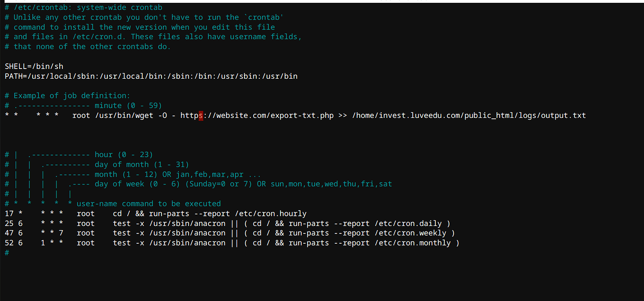
Task: Click the red highlighted cursor in https
Action: pos(201,116)
